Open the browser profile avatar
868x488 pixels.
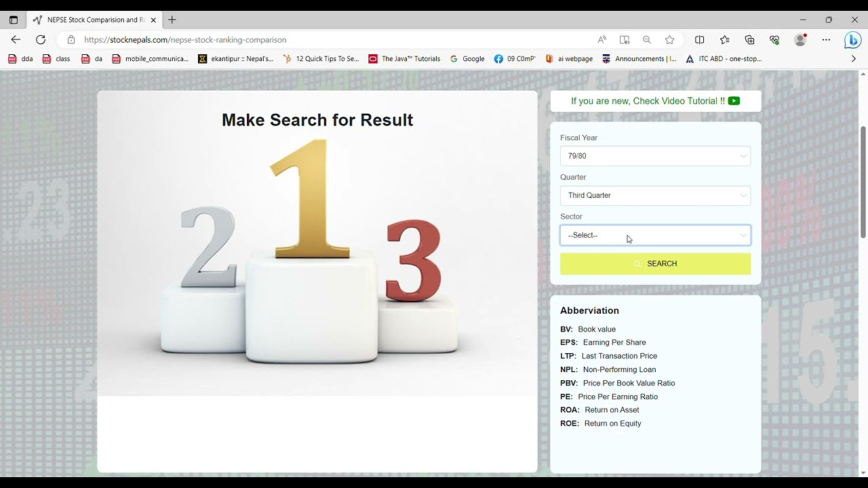[x=801, y=40]
